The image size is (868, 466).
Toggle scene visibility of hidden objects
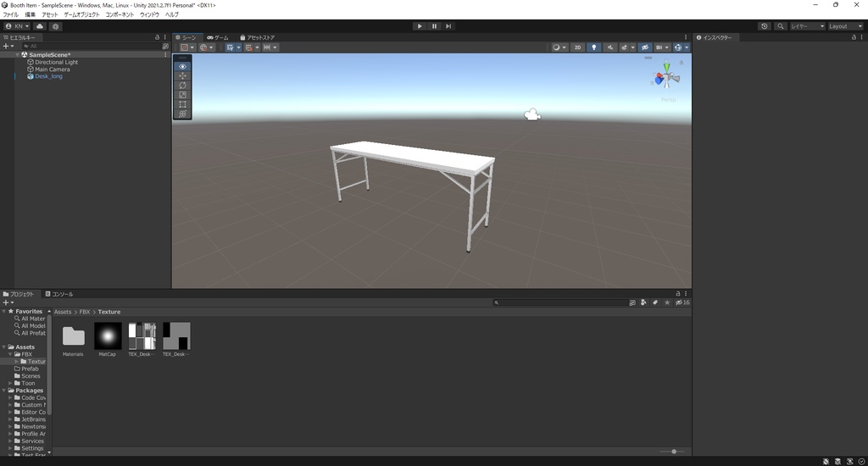pos(644,47)
